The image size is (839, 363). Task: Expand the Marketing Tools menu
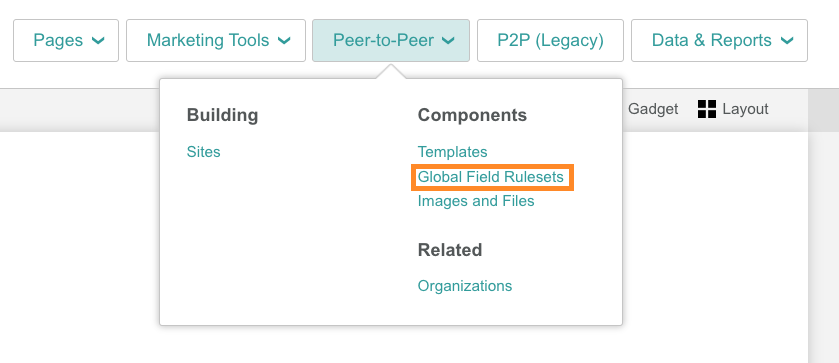[x=216, y=41]
